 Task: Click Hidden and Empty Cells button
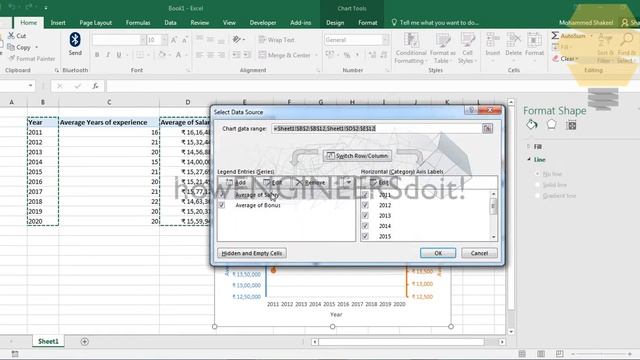point(252,253)
